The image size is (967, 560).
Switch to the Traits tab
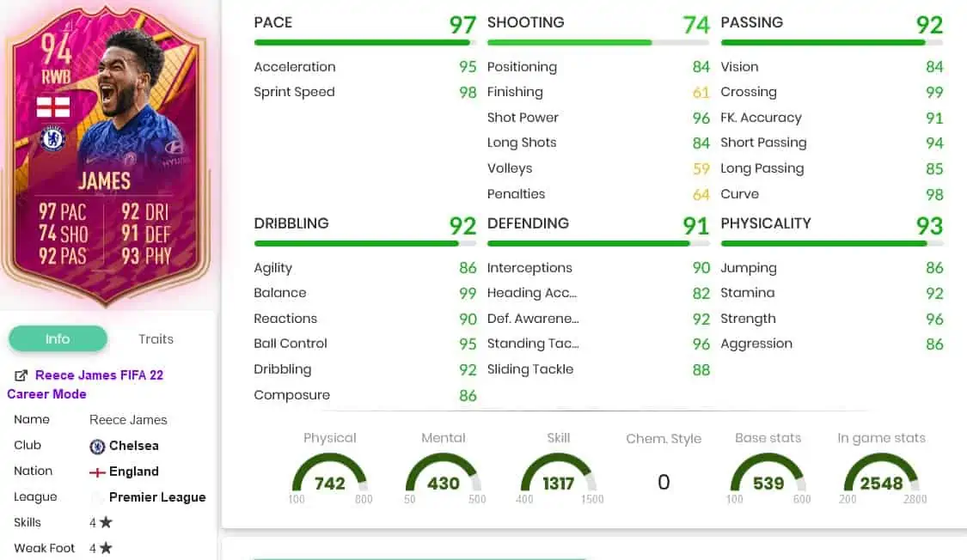coord(156,338)
